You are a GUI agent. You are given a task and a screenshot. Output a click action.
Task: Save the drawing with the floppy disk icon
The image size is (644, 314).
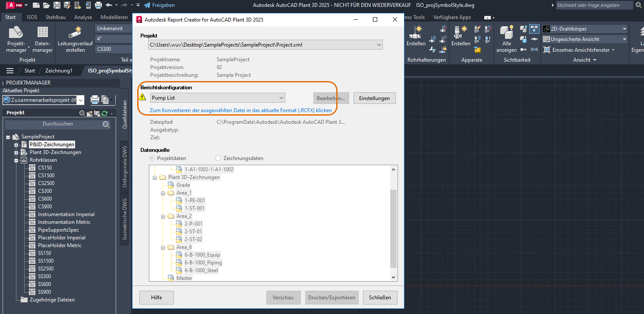click(57, 5)
